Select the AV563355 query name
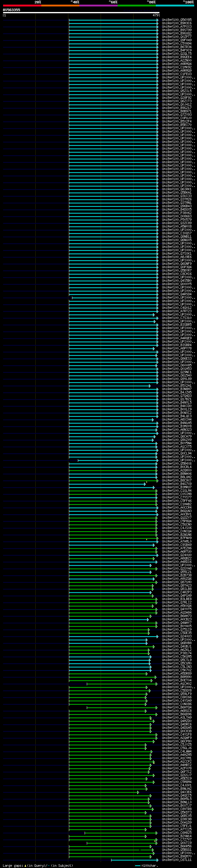This screenshot has width=197, height=868. coord(11,10)
